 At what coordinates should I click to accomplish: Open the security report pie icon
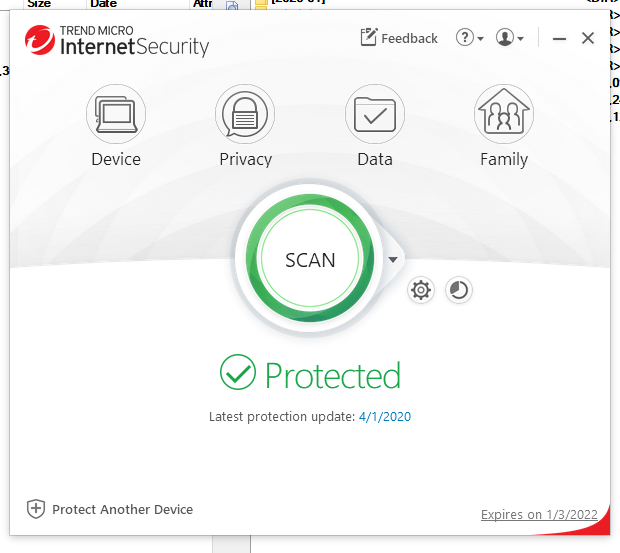pos(458,290)
